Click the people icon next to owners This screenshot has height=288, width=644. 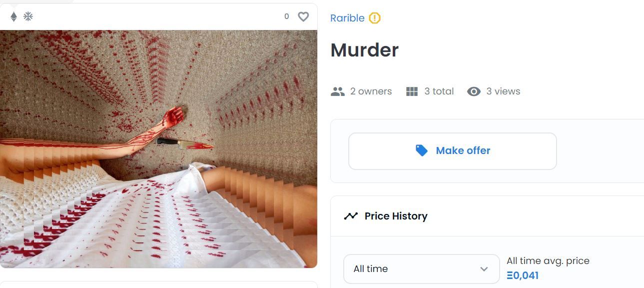338,91
